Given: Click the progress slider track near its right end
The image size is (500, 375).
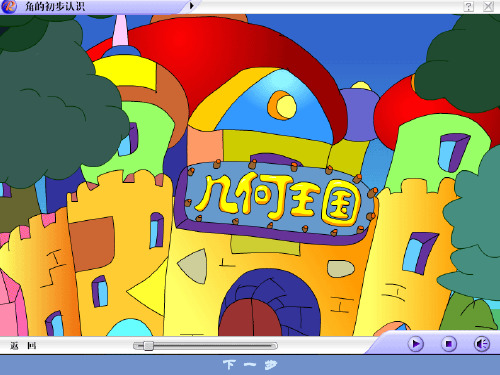Looking at the screenshot, I should click(x=267, y=346).
